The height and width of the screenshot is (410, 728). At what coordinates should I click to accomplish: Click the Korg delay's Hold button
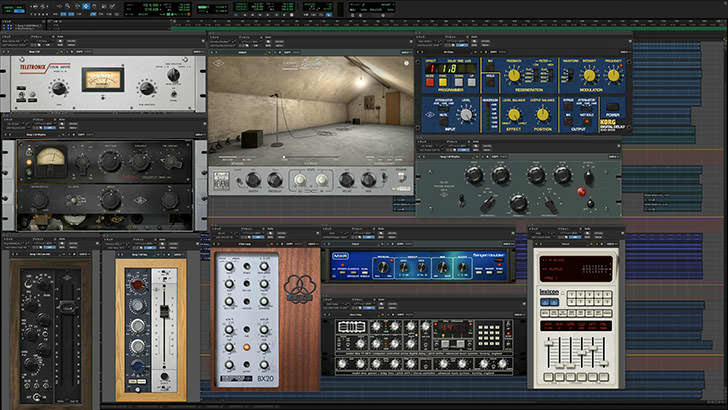point(490,82)
